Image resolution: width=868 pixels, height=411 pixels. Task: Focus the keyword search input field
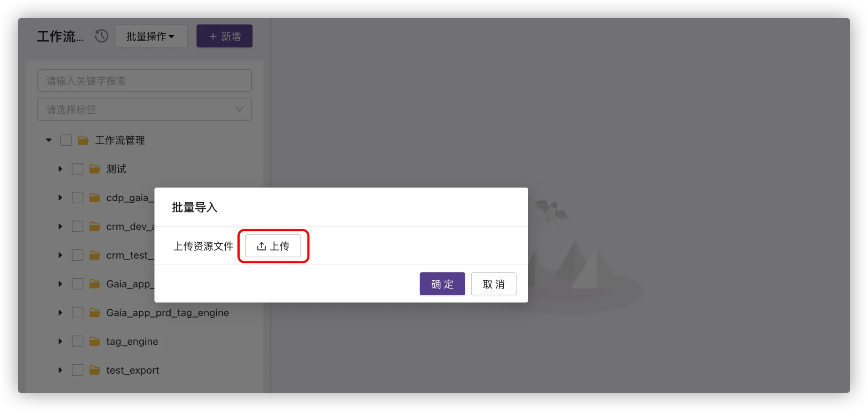tap(145, 81)
